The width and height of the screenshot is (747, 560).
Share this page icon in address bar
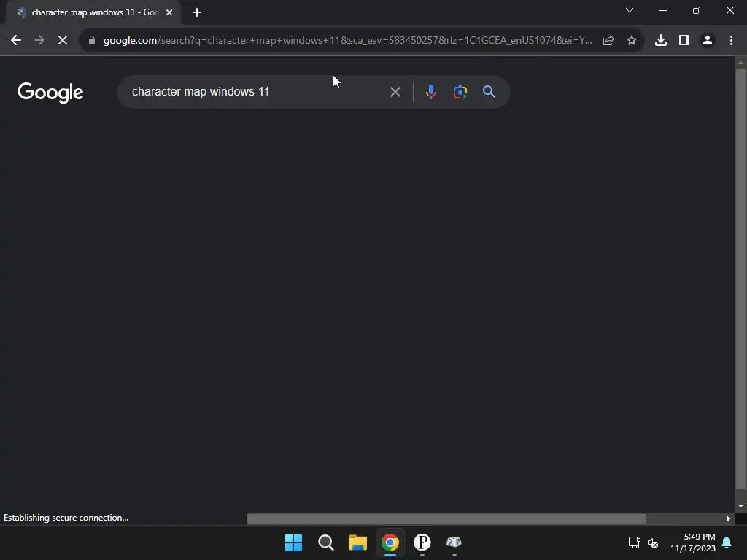click(x=608, y=41)
